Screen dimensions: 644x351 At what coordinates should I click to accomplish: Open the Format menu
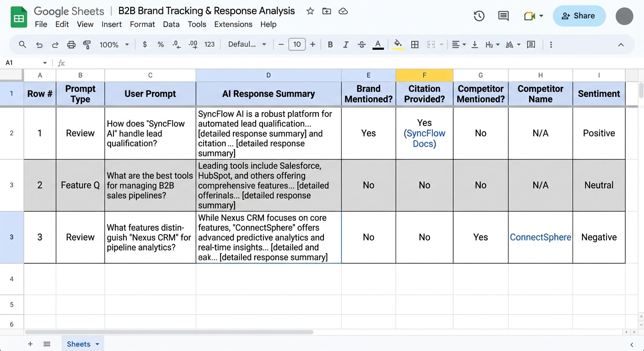tap(142, 24)
